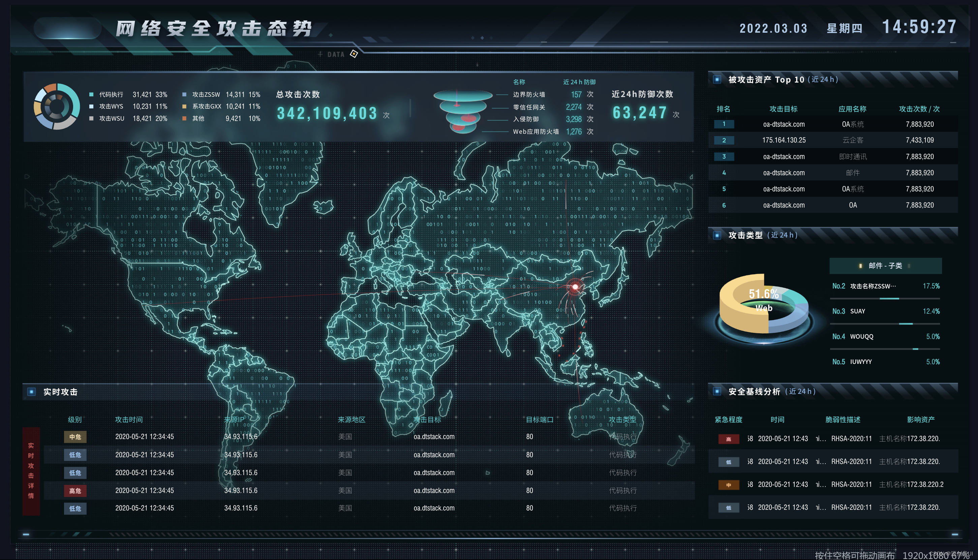This screenshot has height=560, width=978.
Task: Click the square icon beside 被攻击资产 Top 10
Action: [717, 80]
